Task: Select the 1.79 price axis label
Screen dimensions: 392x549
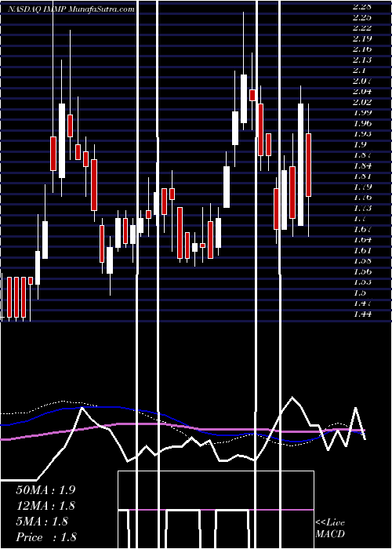Action: click(362, 187)
